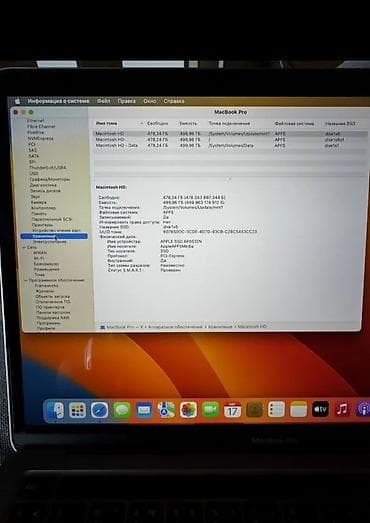
Task: Select Программы in the sidebar
Action: coord(48,323)
